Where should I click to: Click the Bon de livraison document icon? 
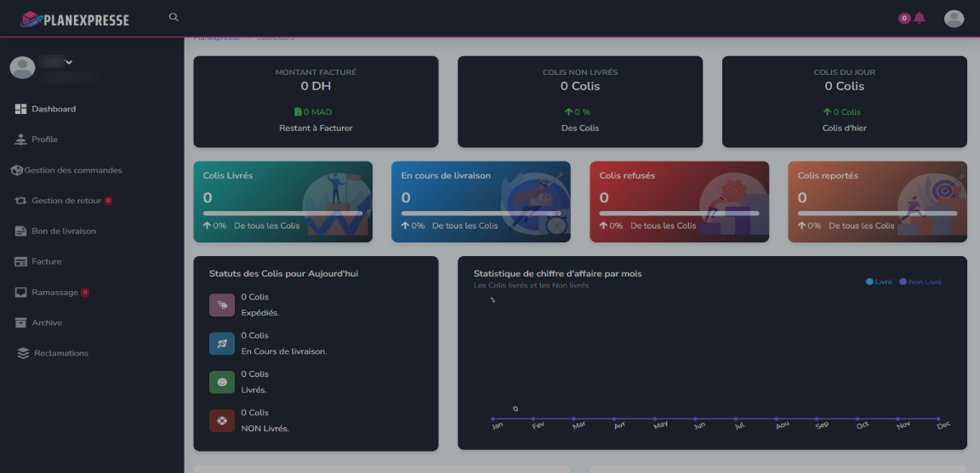[21, 231]
